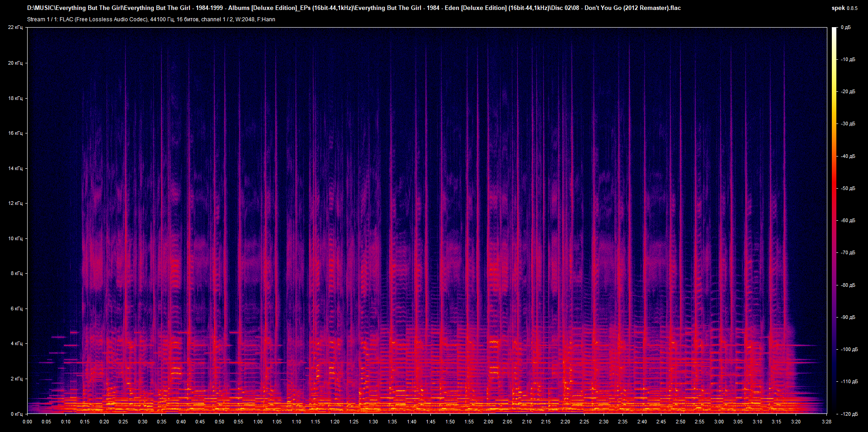
Task: Click the '0 дБ' level label
Action: (x=846, y=28)
